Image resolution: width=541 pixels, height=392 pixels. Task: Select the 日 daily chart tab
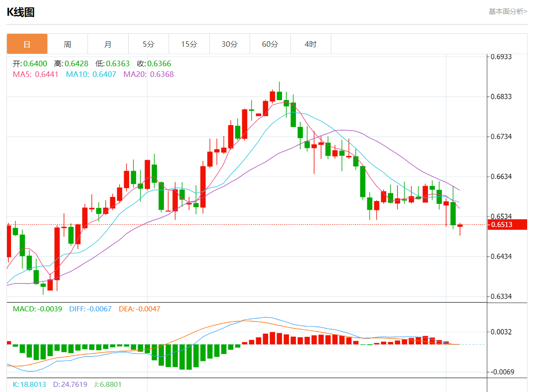(x=27, y=44)
